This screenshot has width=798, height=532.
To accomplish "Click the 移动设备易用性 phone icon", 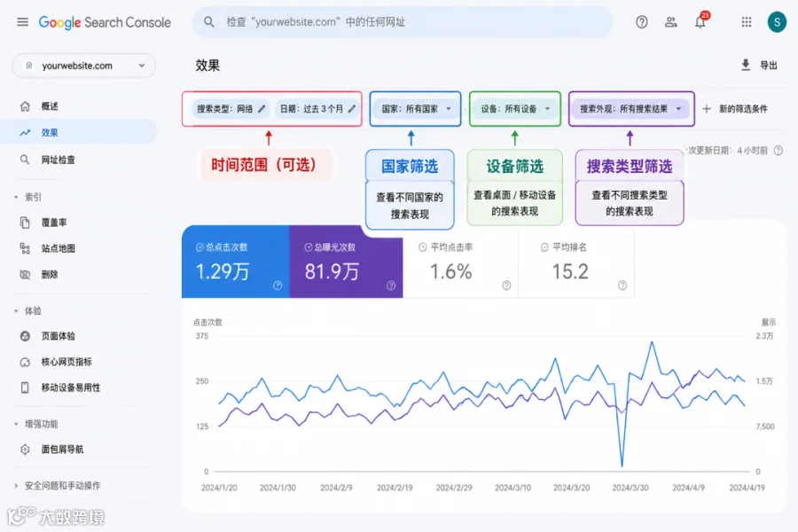I will pyautogui.click(x=25, y=388).
